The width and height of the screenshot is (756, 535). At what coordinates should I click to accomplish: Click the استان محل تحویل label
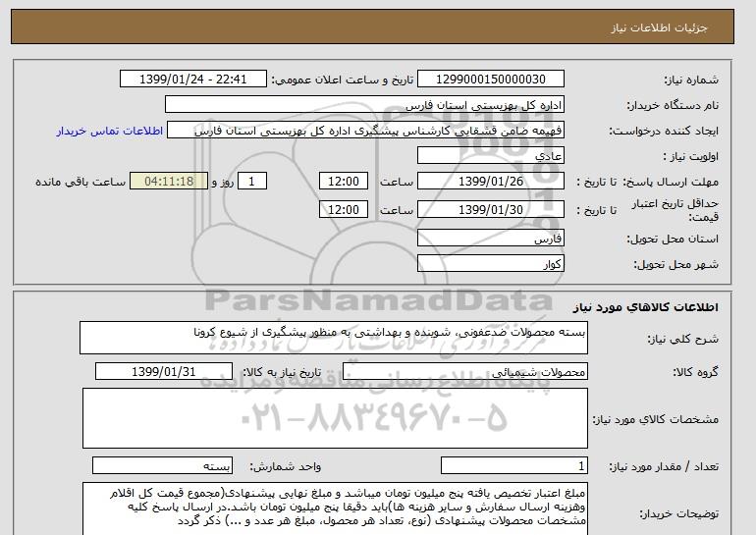[673, 239]
